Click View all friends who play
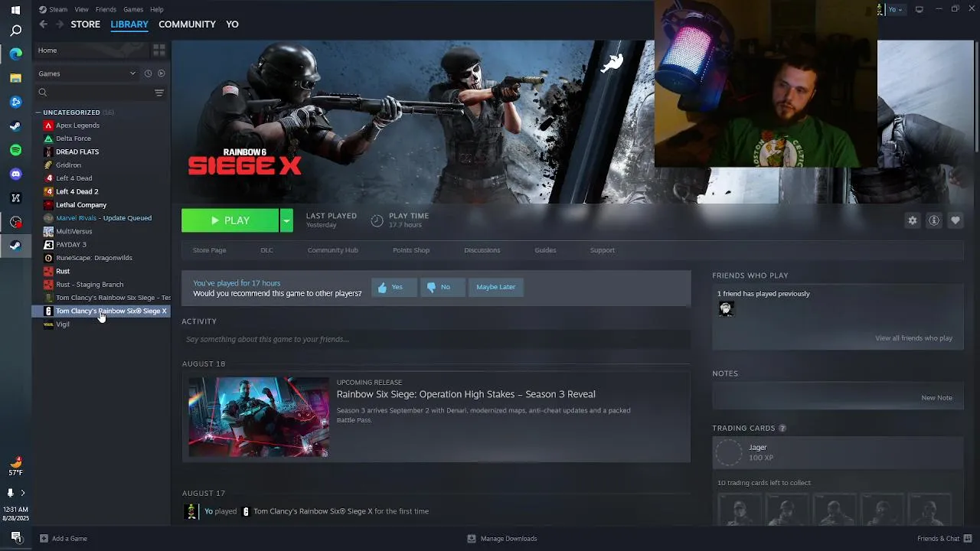 point(913,338)
